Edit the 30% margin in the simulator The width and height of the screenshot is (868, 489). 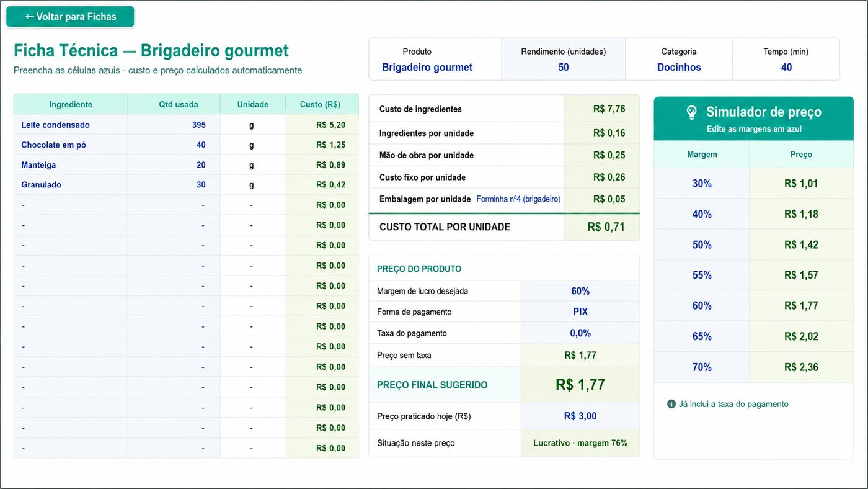(x=702, y=184)
